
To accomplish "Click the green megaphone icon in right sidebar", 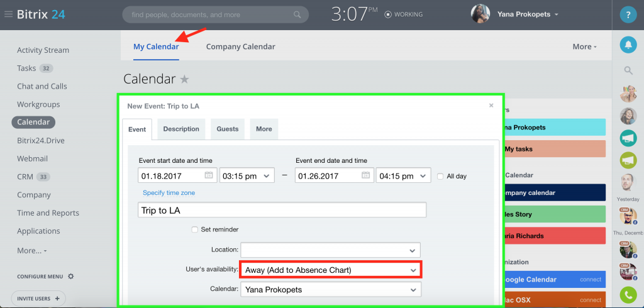I will pyautogui.click(x=628, y=160).
